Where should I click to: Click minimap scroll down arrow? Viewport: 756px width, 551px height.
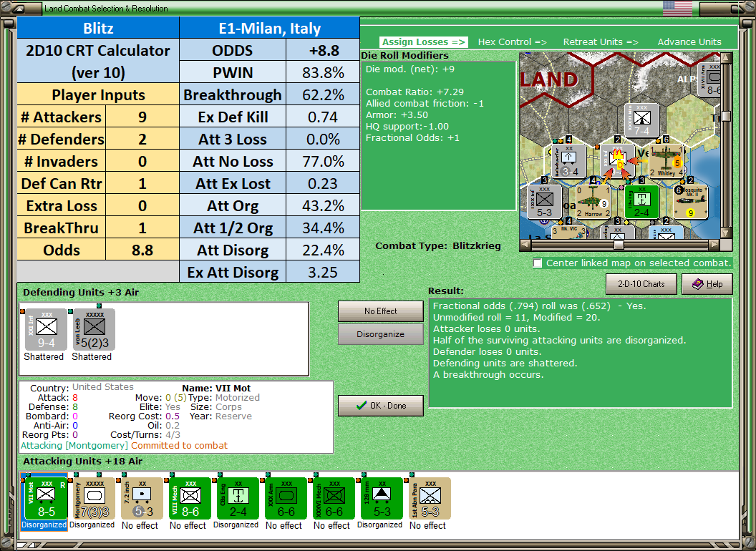point(726,233)
